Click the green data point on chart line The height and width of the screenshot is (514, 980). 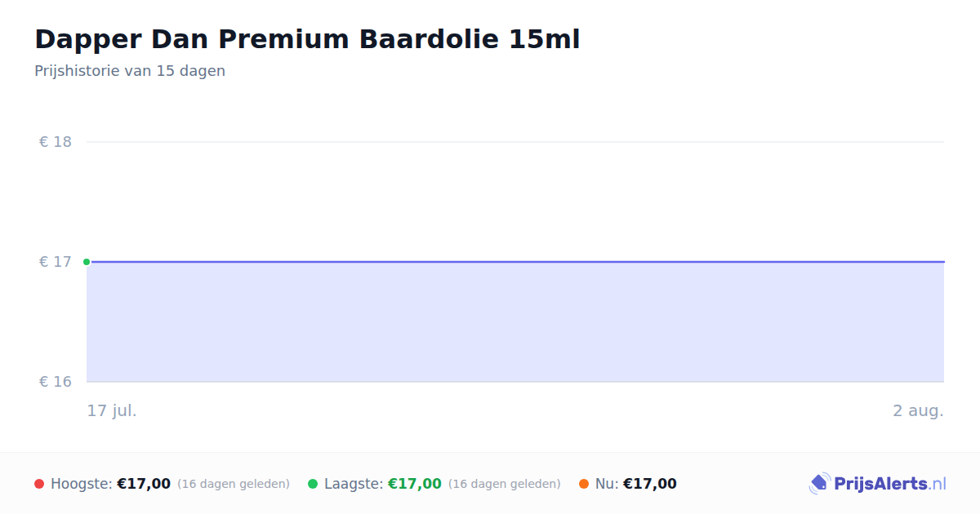(87, 262)
